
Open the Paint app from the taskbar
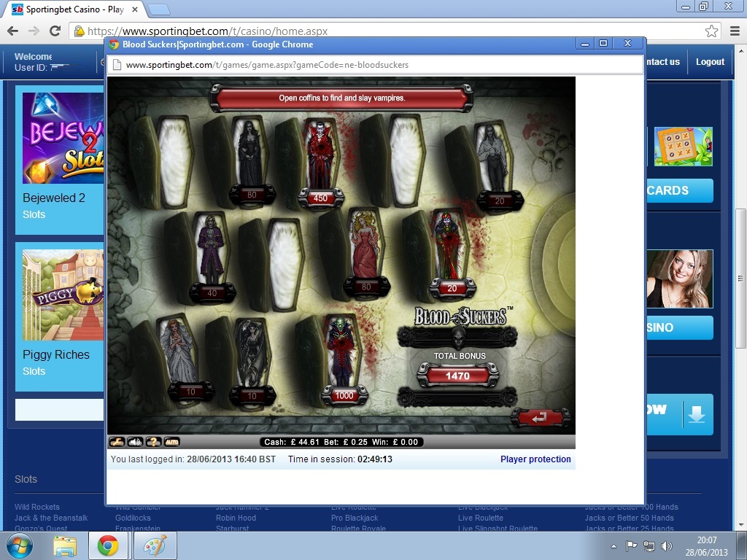coord(154,545)
